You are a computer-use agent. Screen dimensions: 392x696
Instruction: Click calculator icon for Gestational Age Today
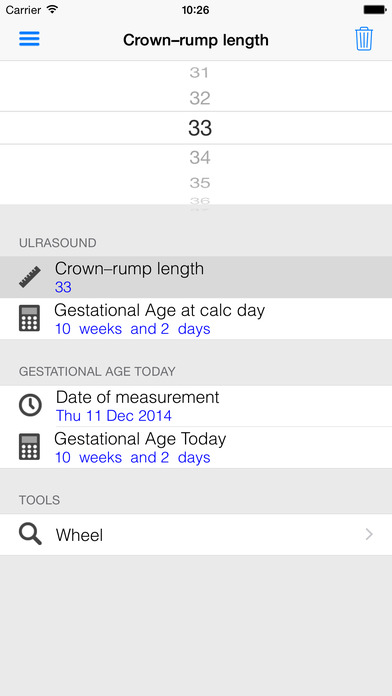29,447
